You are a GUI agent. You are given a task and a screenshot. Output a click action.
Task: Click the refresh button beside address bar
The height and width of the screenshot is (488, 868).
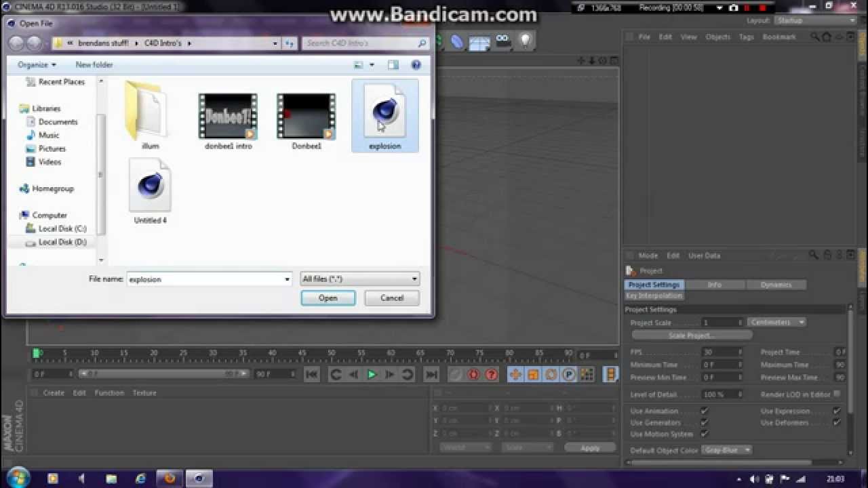tap(290, 43)
